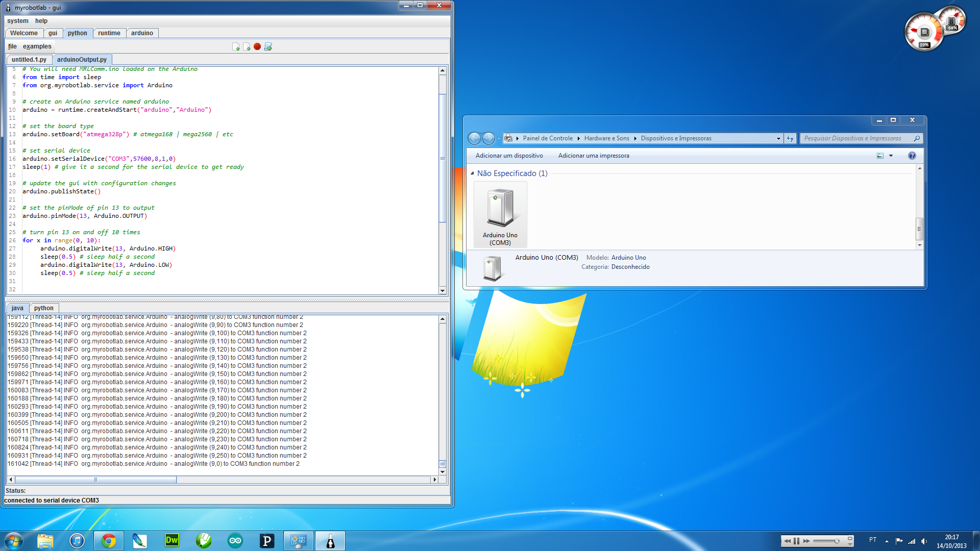980x551 pixels.
Task: Switch to the arduino service tab
Action: (142, 33)
